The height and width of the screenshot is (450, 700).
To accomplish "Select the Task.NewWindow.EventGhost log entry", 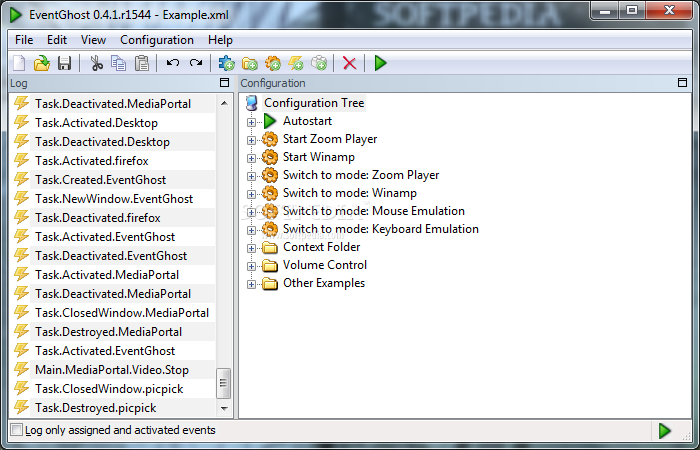I will click(x=114, y=199).
